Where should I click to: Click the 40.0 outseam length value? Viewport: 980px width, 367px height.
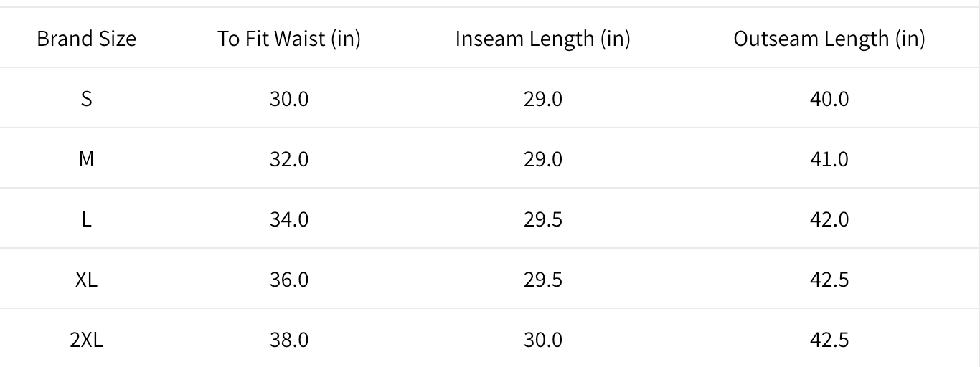(829, 98)
